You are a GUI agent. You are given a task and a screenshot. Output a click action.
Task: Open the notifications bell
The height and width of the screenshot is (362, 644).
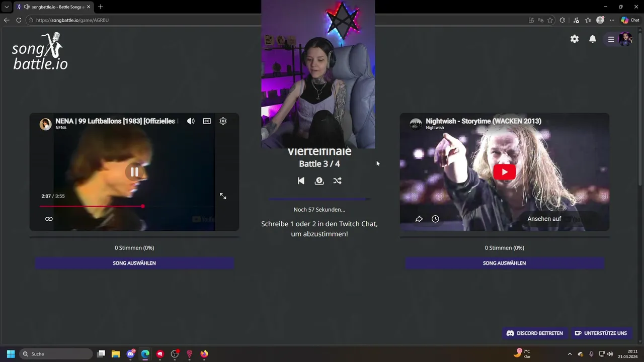coord(593,39)
